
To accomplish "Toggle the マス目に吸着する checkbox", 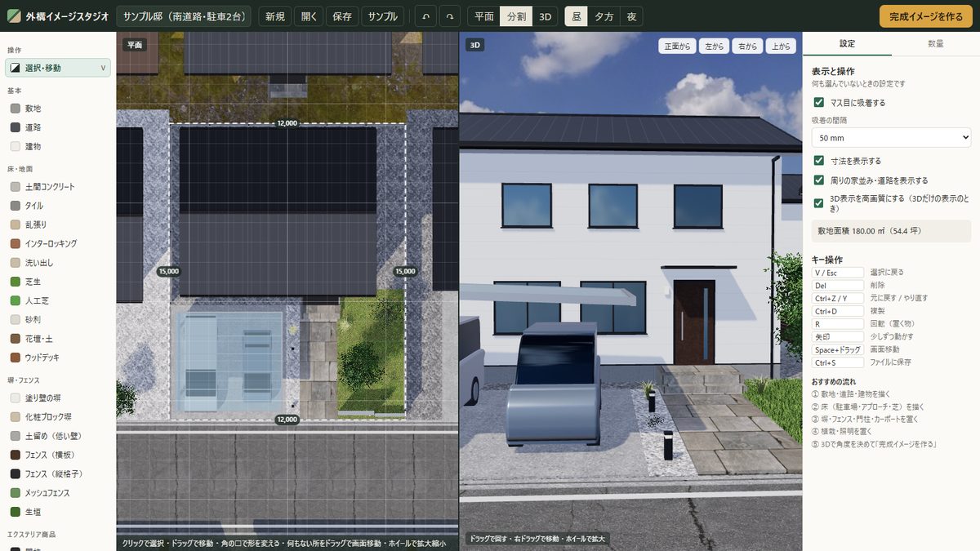I will [819, 103].
